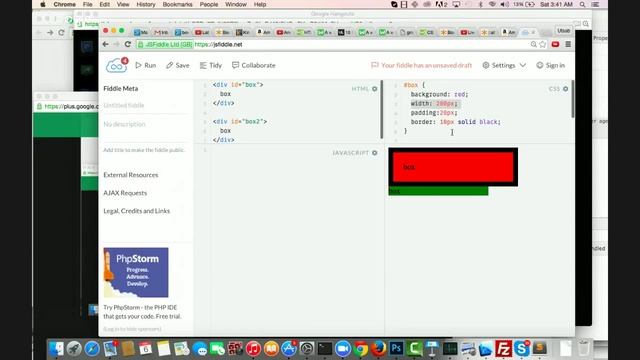
Task: Open the Collaborate option
Action: [x=253, y=65]
